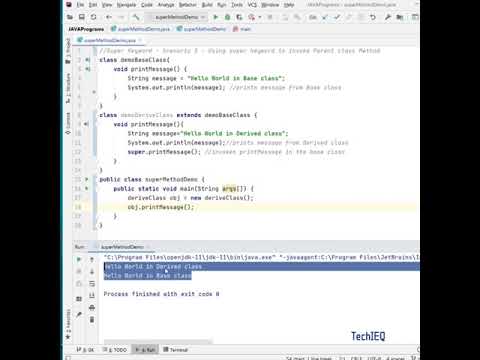Click Rerun green arrow in Run panel
Image resolution: width=480 pixels, height=360 pixels.
click(79, 259)
